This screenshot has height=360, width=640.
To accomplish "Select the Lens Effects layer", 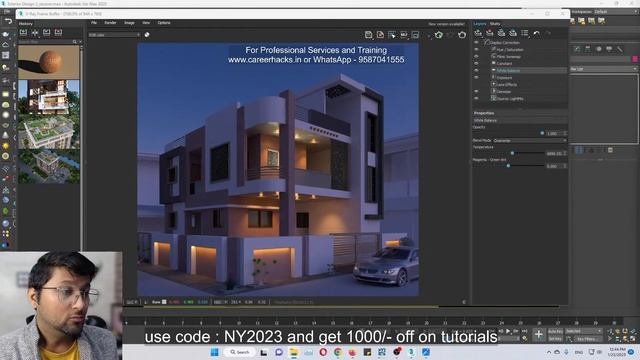I will (x=507, y=84).
